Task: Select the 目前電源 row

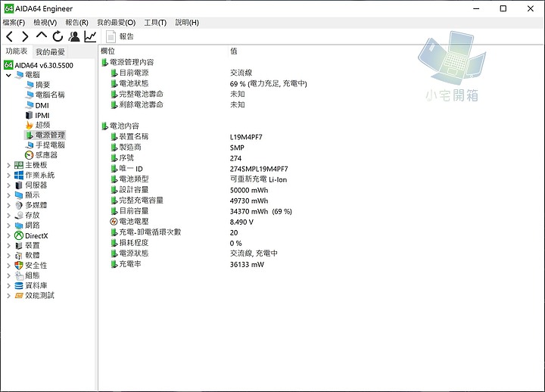Action: pos(182,73)
